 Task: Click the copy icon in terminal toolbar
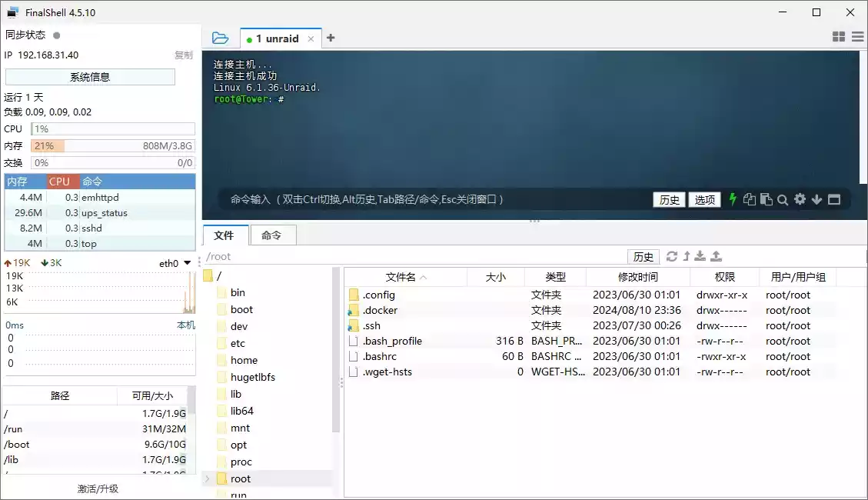tap(749, 199)
